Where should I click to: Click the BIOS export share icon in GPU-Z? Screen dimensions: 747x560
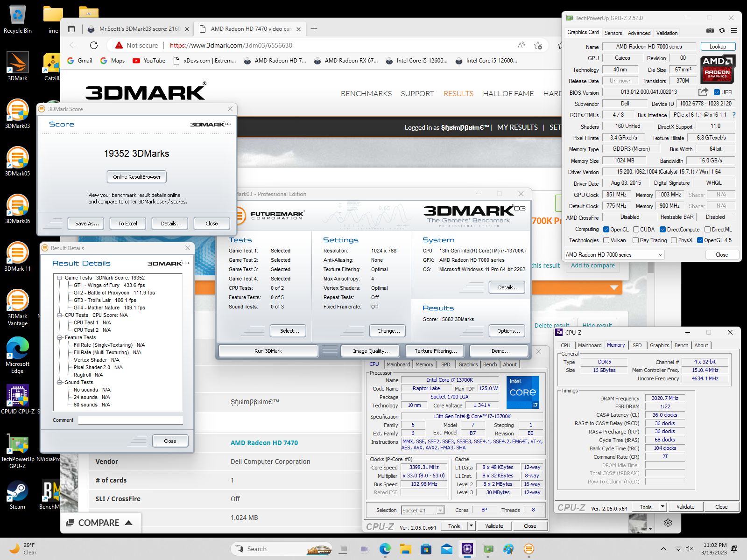tap(703, 92)
